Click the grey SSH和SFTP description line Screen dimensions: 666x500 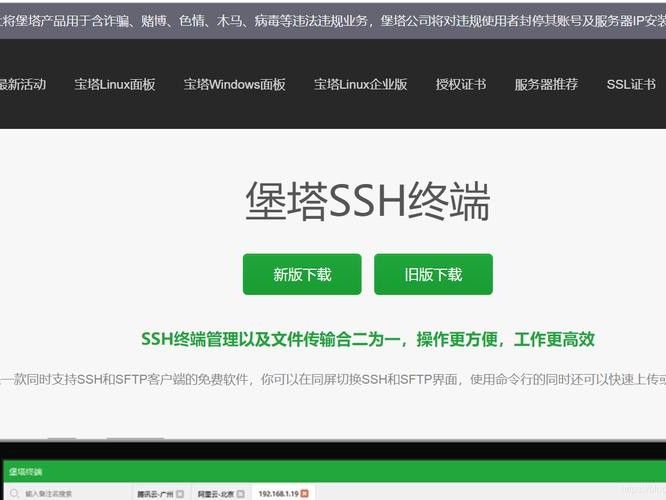click(333, 379)
